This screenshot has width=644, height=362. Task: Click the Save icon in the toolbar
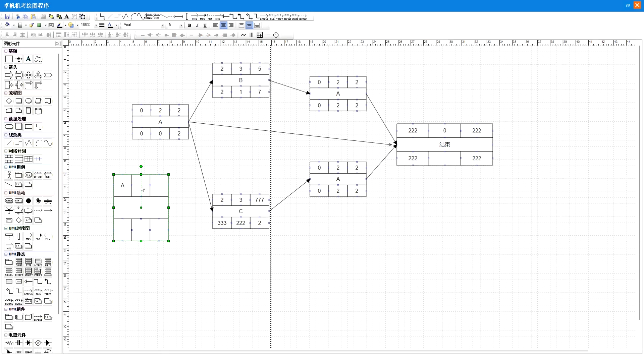point(7,16)
